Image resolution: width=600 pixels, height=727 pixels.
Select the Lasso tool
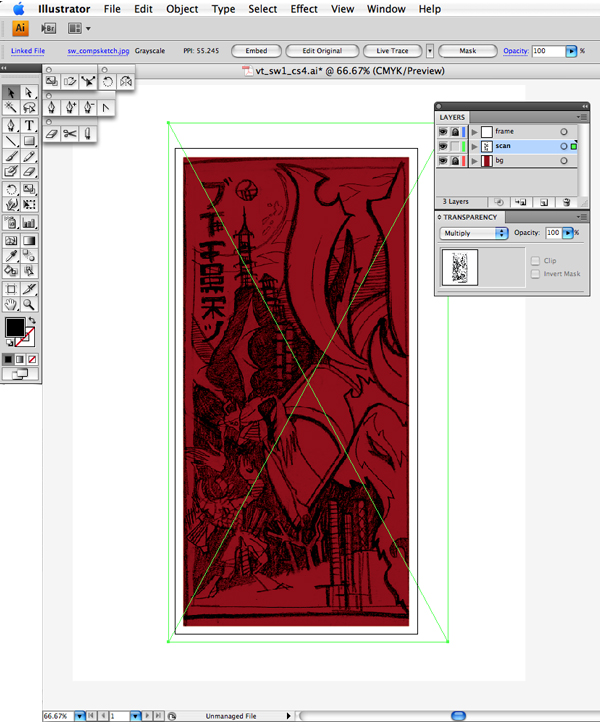point(29,108)
